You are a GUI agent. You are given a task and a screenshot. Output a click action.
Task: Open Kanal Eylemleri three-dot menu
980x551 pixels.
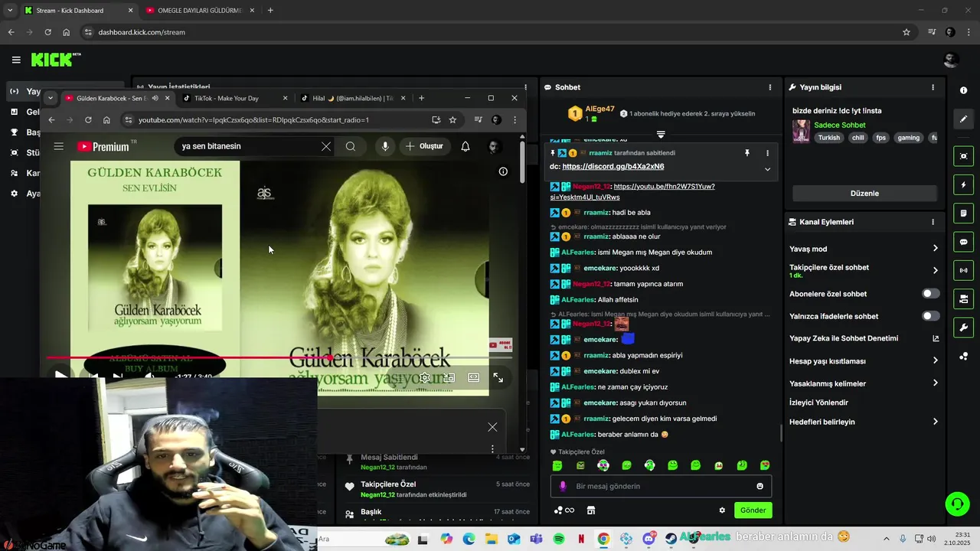pos(933,222)
